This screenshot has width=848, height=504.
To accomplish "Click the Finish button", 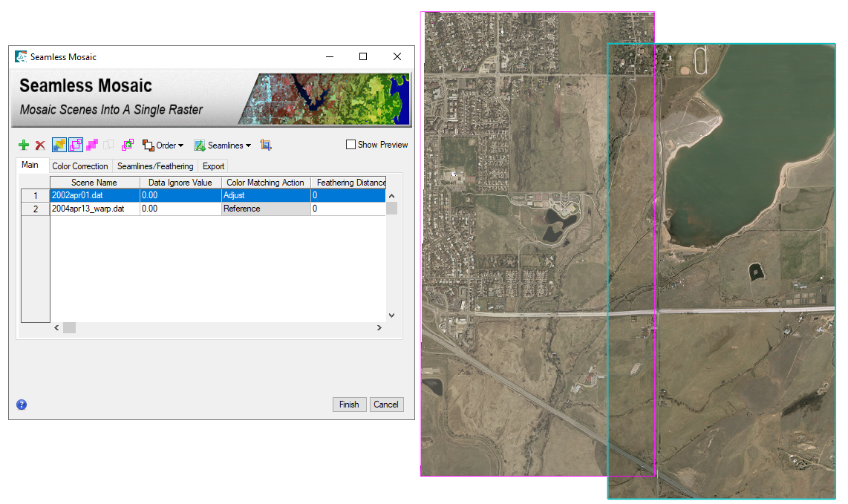I will (349, 405).
